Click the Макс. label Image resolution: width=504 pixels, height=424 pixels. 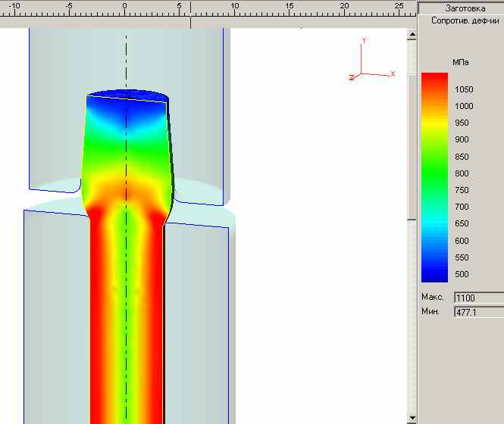(x=432, y=297)
